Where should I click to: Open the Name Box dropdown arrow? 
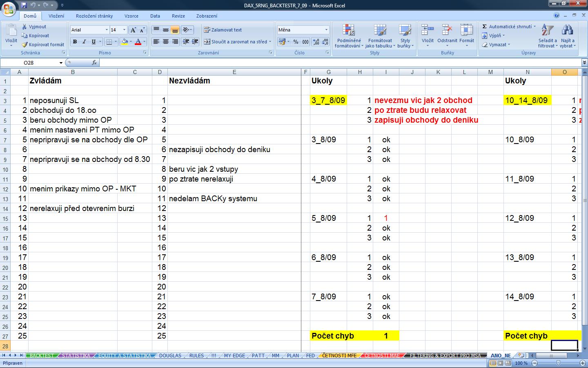[61, 63]
